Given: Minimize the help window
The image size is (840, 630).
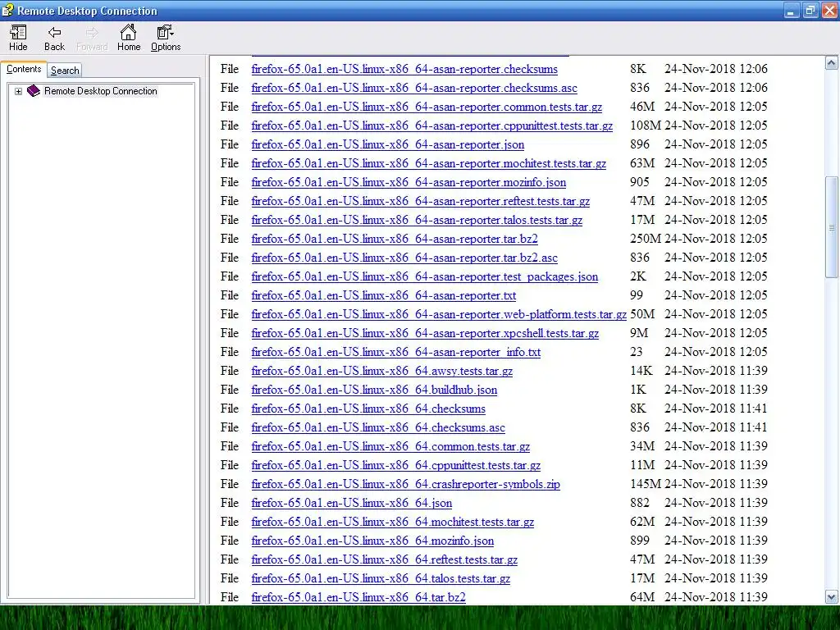Looking at the screenshot, I should (792, 11).
